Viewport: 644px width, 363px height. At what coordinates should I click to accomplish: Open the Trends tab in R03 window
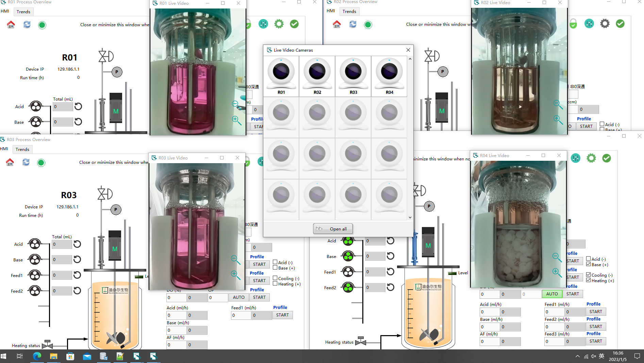22,149
